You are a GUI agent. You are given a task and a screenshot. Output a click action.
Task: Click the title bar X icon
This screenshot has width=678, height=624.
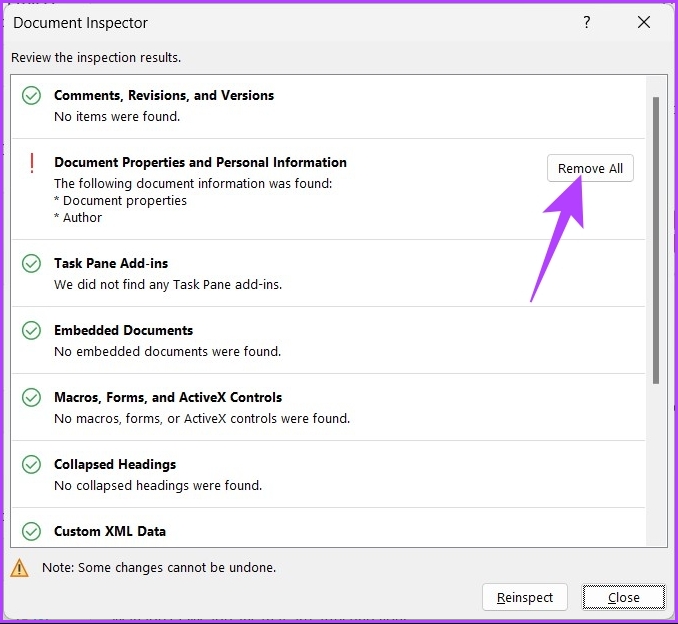pos(643,22)
